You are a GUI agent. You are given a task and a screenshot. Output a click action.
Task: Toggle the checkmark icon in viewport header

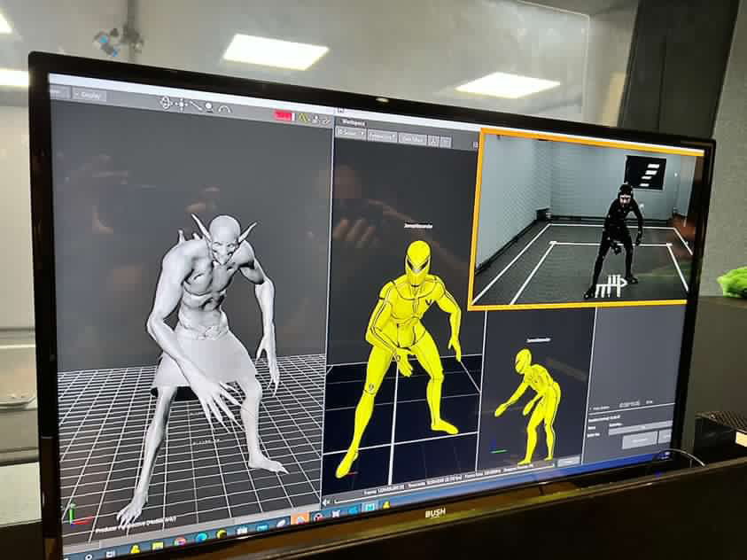[x=325, y=120]
